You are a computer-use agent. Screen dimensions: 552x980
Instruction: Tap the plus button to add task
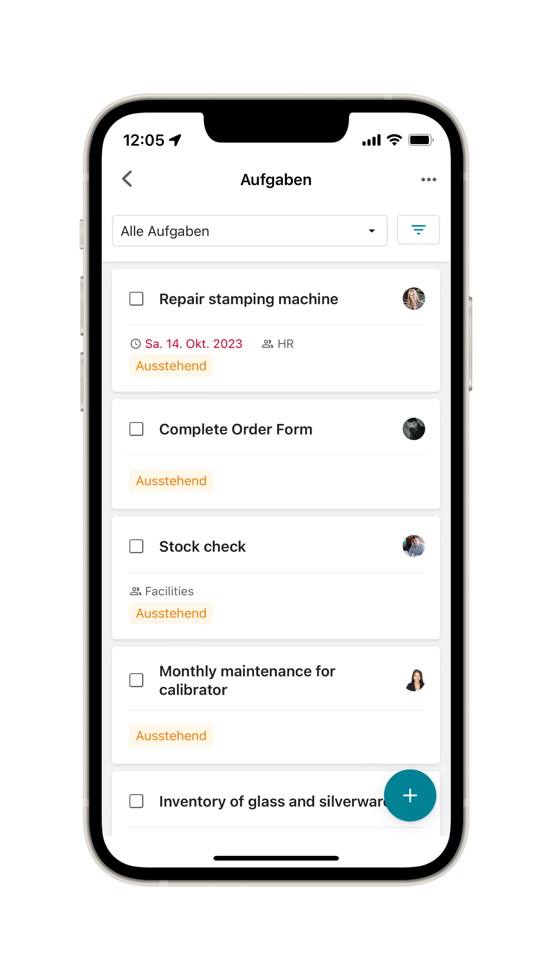(x=410, y=795)
